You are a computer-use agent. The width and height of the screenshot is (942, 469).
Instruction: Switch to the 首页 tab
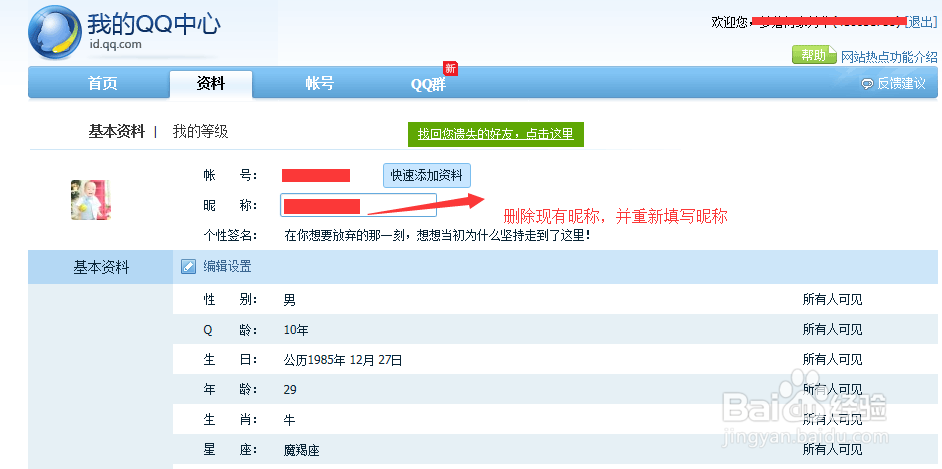[x=102, y=83]
